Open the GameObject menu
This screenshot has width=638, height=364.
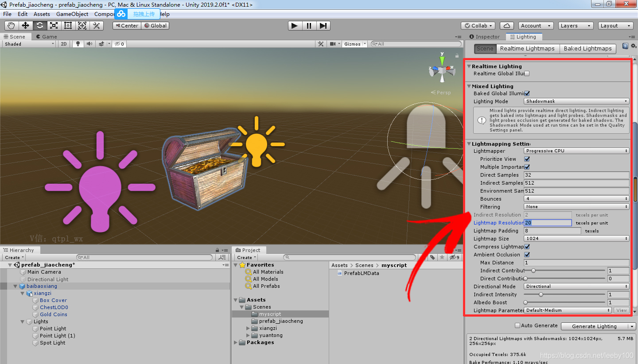pos(72,14)
